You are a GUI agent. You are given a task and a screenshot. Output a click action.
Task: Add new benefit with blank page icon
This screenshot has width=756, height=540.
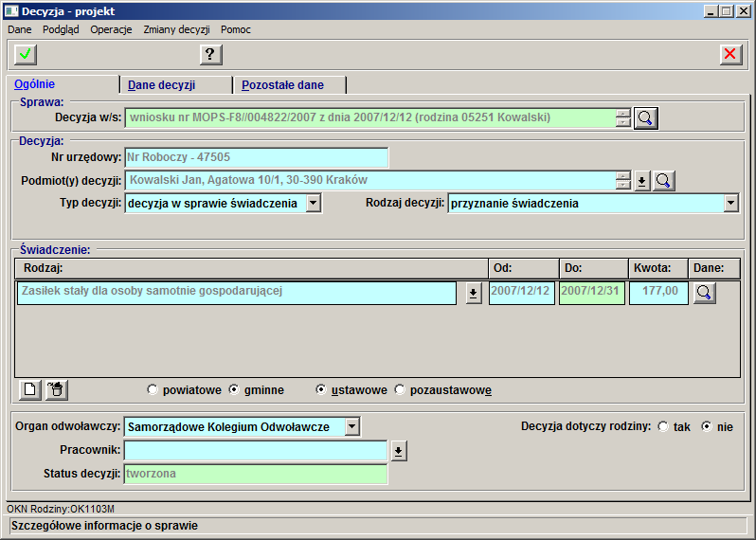tap(30, 389)
